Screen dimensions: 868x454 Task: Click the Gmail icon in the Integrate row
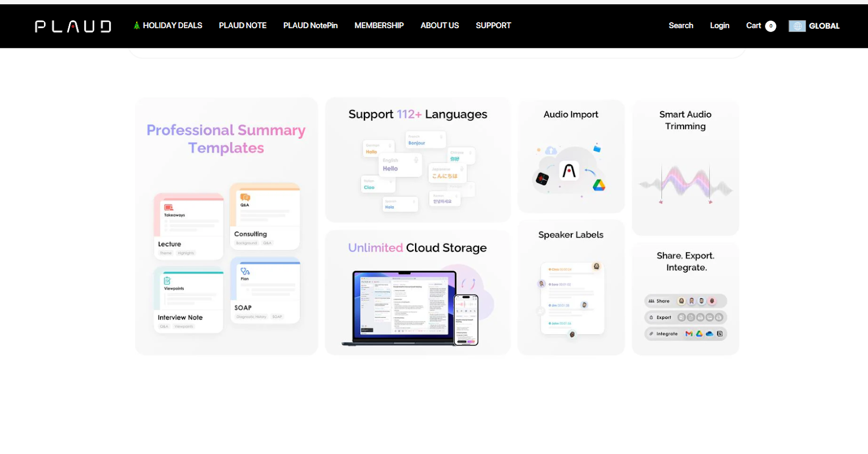689,334
